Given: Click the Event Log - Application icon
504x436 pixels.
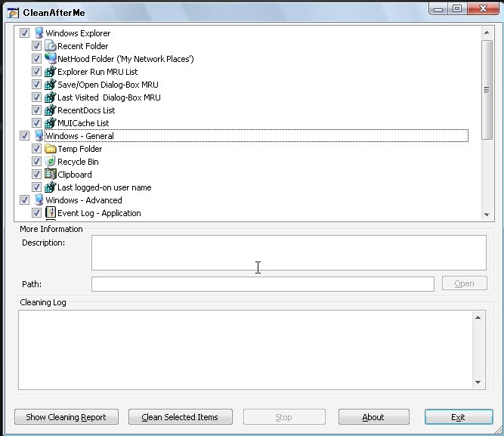Looking at the screenshot, I should (51, 213).
